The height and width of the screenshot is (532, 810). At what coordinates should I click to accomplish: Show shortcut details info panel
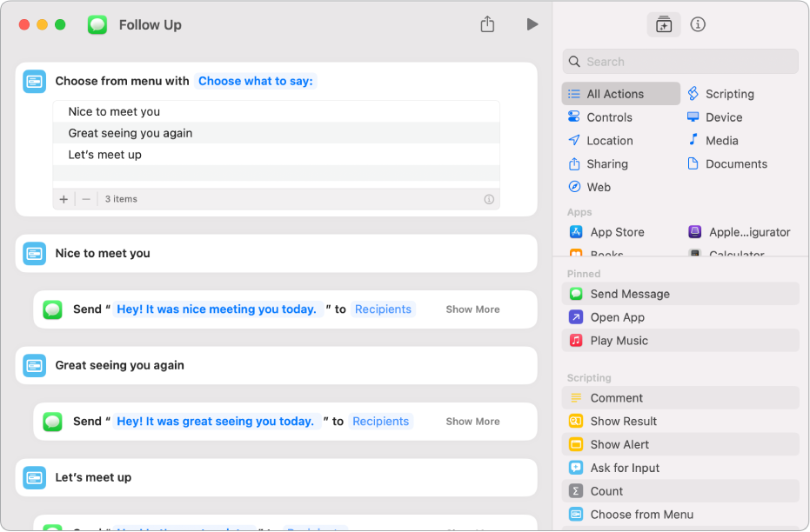pyautogui.click(x=698, y=24)
